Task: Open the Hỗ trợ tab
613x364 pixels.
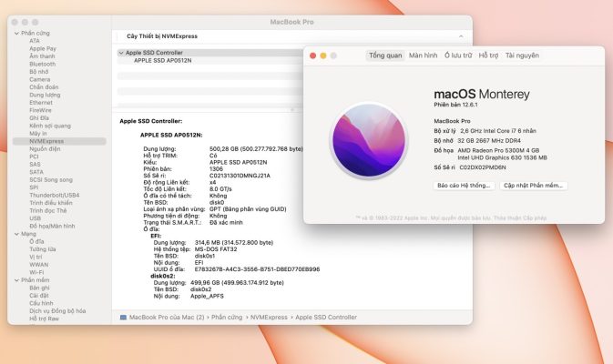Action: (x=488, y=56)
